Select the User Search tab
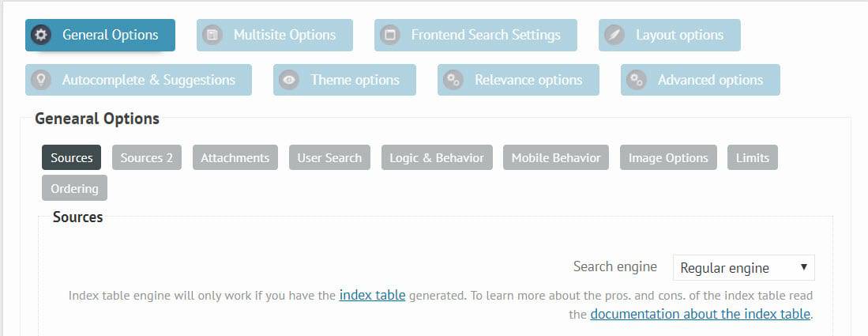868x336 pixels. (329, 157)
